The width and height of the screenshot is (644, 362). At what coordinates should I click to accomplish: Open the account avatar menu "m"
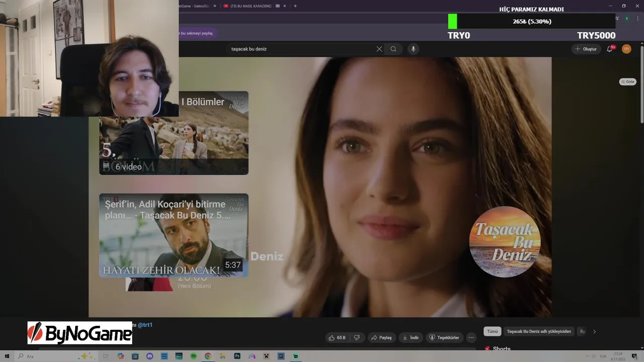[626, 49]
